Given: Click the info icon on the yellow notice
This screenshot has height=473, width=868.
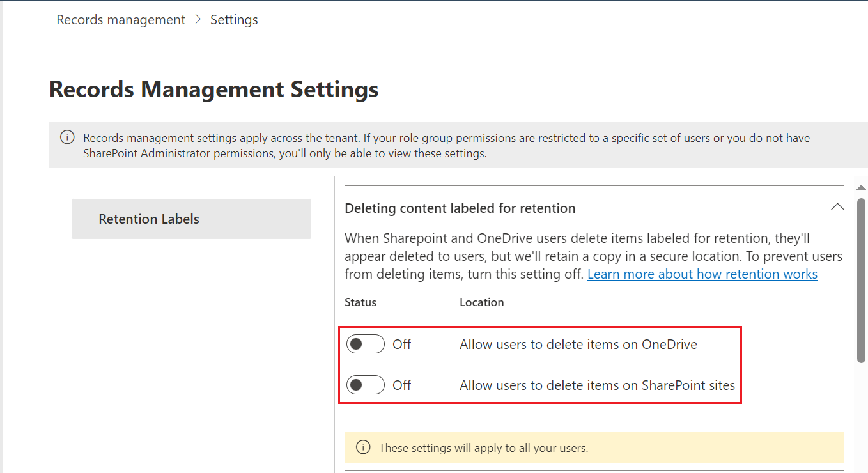Looking at the screenshot, I should (363, 447).
